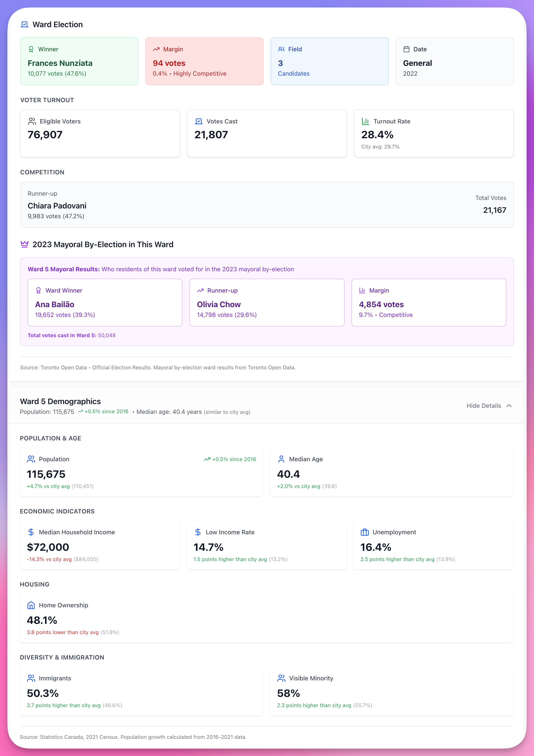Select the Ward Winner Ana Bailão card
534x756 pixels.
tap(105, 302)
